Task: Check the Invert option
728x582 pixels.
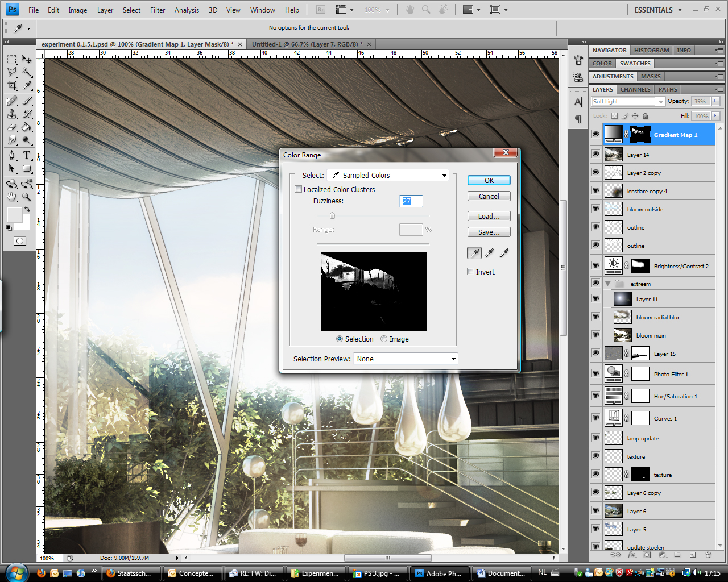Action: [471, 272]
